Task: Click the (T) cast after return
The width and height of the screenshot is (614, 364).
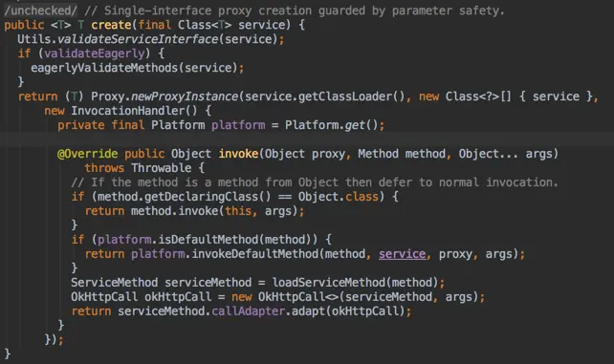Action: [74, 96]
